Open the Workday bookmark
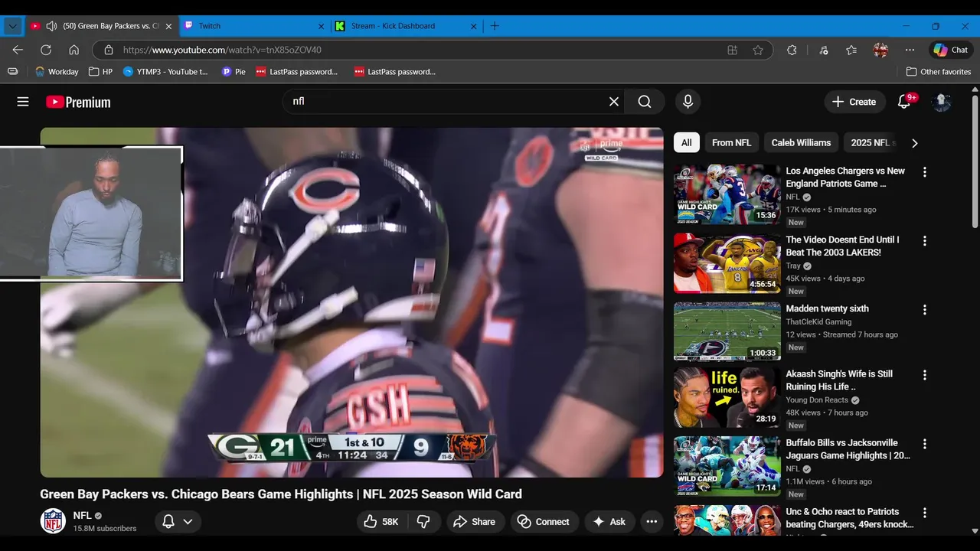Image resolution: width=980 pixels, height=551 pixels. pyautogui.click(x=57, y=71)
